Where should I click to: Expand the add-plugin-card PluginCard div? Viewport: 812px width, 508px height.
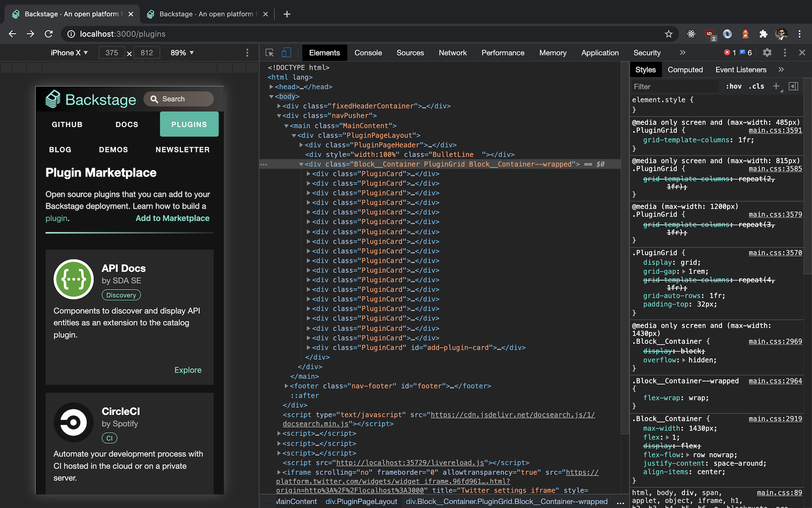coord(308,348)
